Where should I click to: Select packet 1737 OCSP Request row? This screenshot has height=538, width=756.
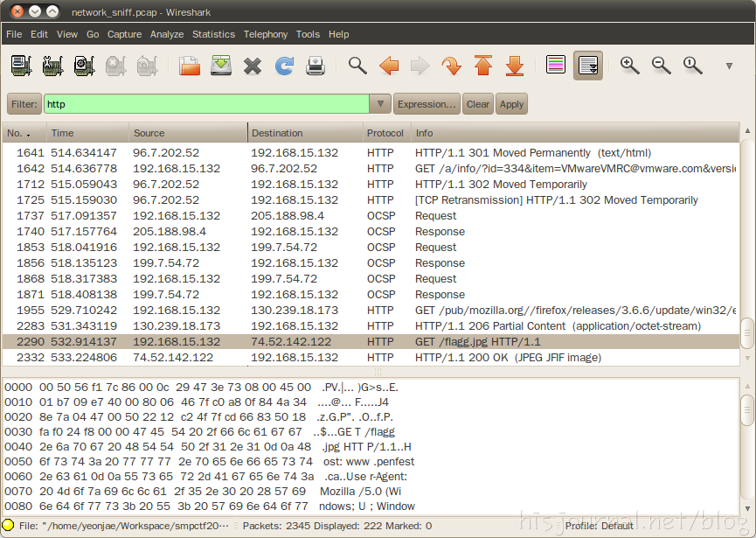371,216
